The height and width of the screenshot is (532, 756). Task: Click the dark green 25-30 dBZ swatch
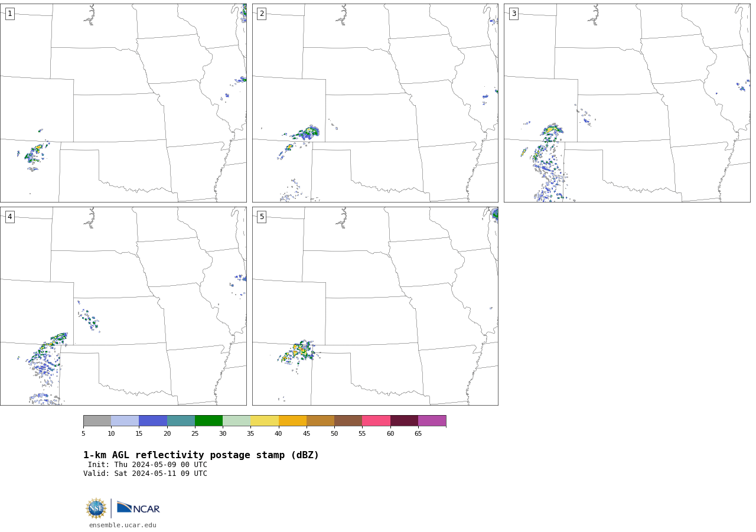[208, 421]
